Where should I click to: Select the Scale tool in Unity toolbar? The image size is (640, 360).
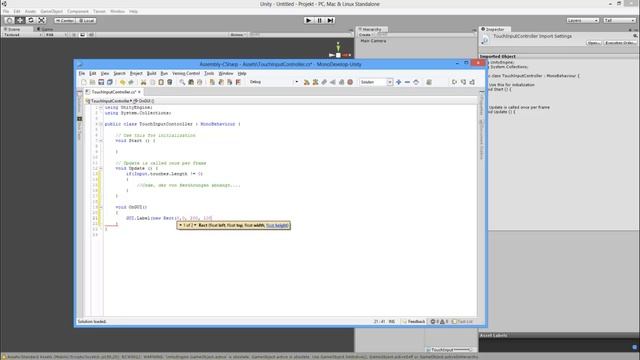(42, 20)
